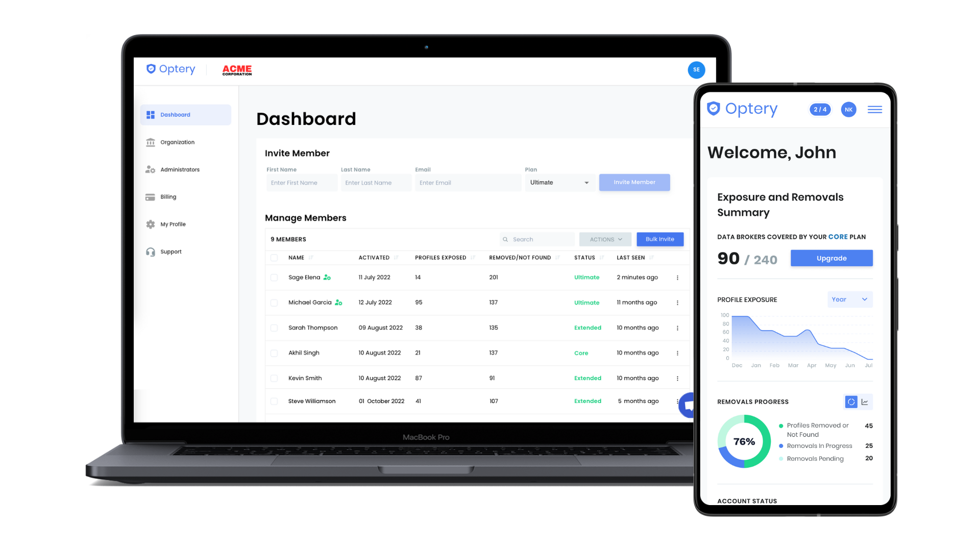Click the hamburger menu icon on mobile
Viewport: 980px width, 551px height.
coord(874,109)
